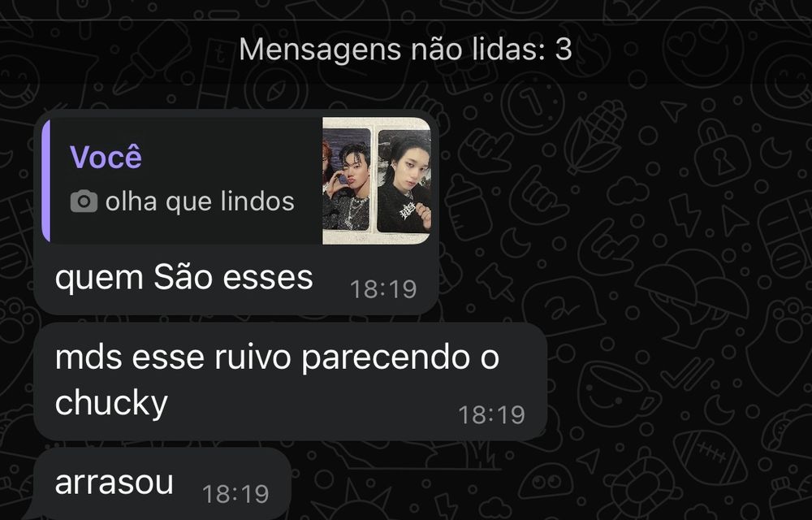The height and width of the screenshot is (520, 812).
Task: Tap the 'Mensagens não lidas: 3' banner
Action: coord(405,50)
